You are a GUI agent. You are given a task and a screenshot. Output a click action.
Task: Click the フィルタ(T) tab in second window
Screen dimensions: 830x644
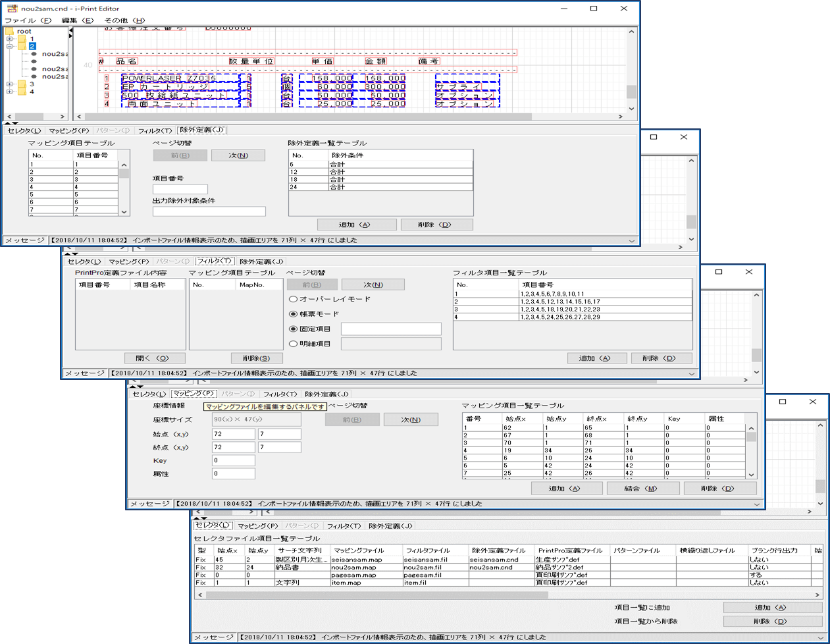215,261
